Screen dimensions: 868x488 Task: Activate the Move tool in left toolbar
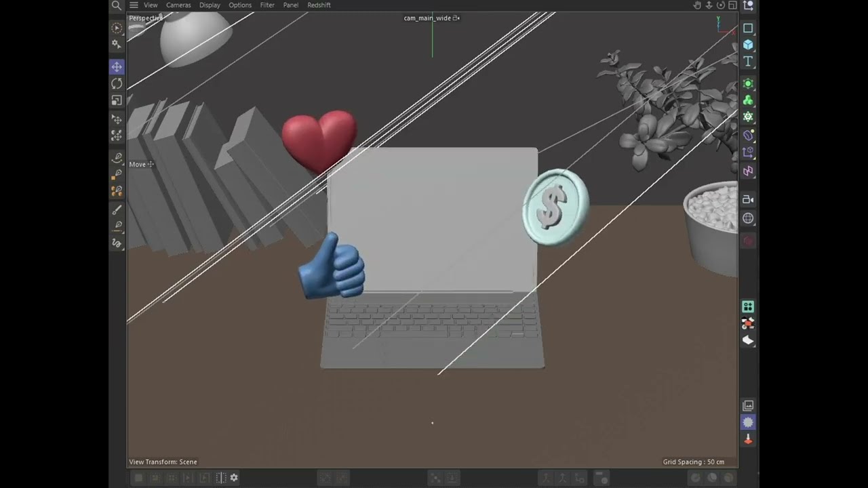[117, 66]
